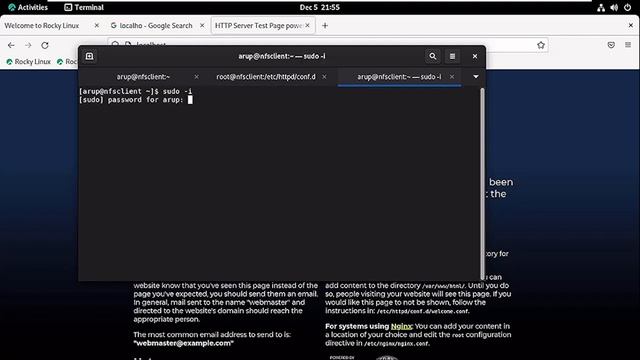Close the HTTP Server Test Page tab
This screenshot has width=640, height=360.
pyautogui.click(x=307, y=25)
